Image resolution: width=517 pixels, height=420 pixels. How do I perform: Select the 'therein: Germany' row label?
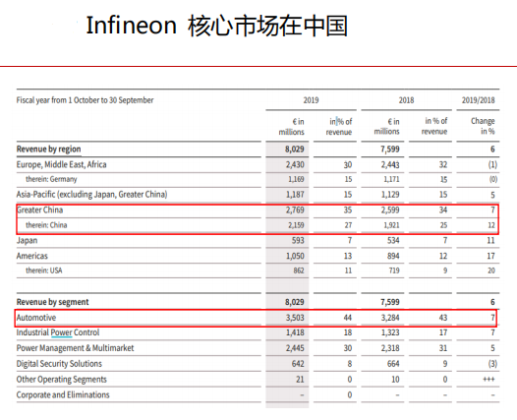click(51, 179)
